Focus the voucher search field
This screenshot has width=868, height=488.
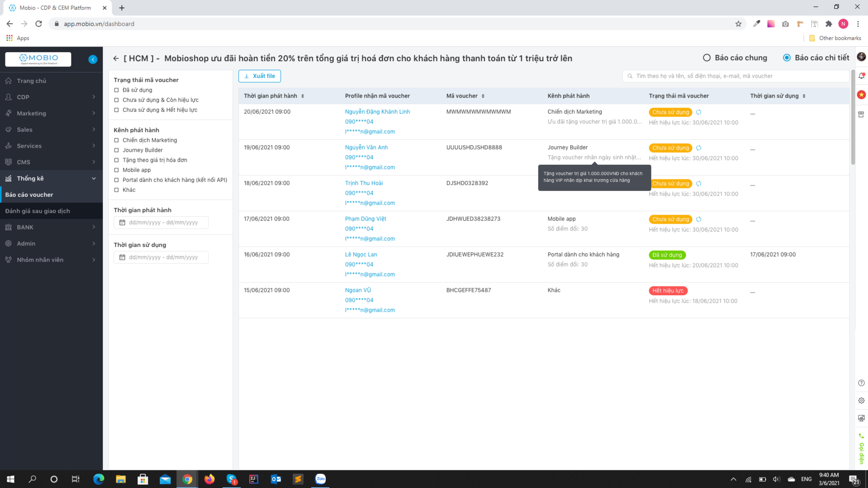tap(736, 76)
